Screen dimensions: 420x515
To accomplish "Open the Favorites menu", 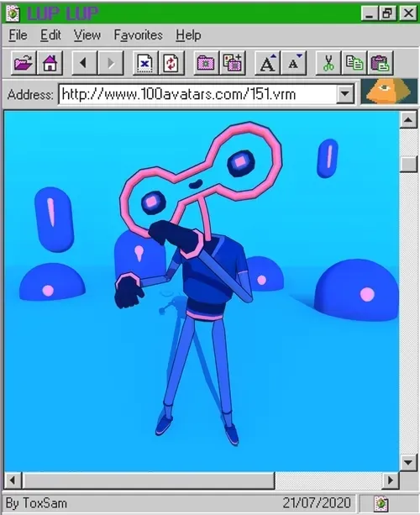I will tap(139, 34).
